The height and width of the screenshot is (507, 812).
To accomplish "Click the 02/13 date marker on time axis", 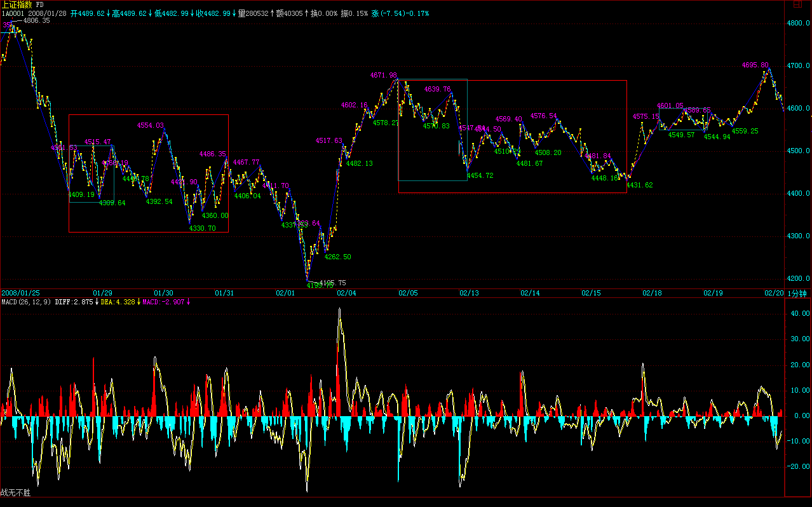I will (x=469, y=293).
